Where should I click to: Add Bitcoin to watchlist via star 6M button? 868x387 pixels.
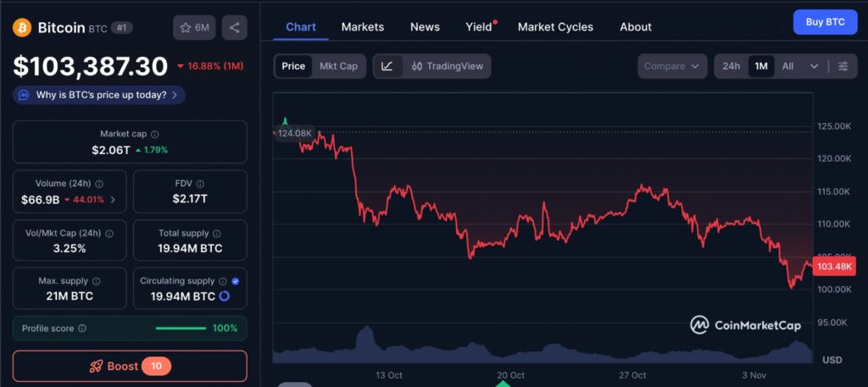[194, 28]
